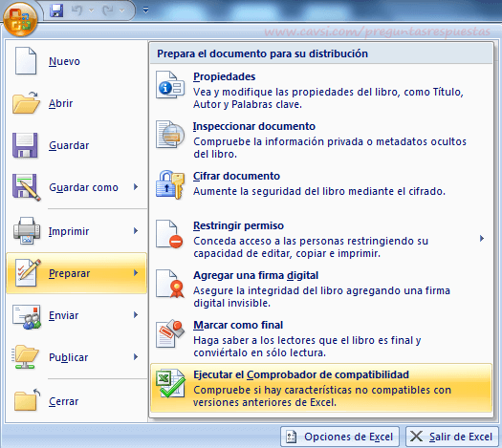Screen dimensions: 502x448
Task: Click the Inspeccionar documento icon
Action: point(170,135)
